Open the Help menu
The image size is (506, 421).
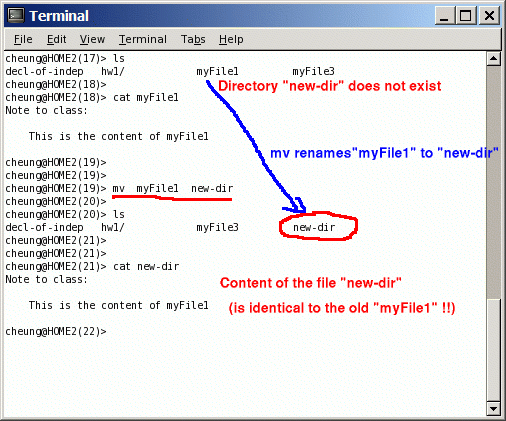(x=231, y=39)
